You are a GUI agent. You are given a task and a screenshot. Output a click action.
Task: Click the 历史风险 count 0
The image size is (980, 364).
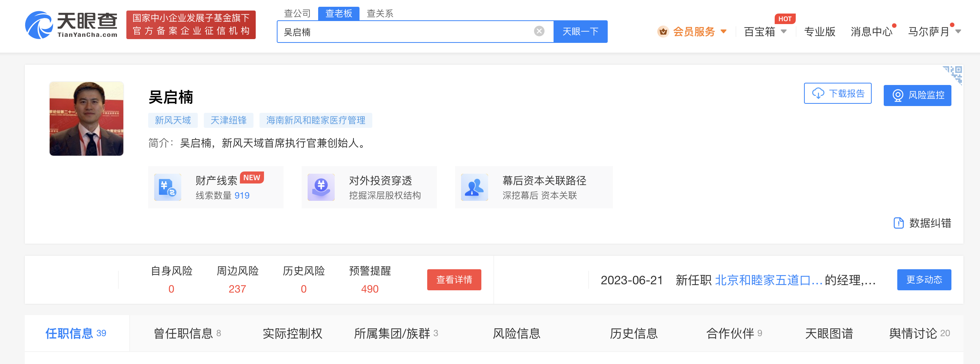click(303, 289)
